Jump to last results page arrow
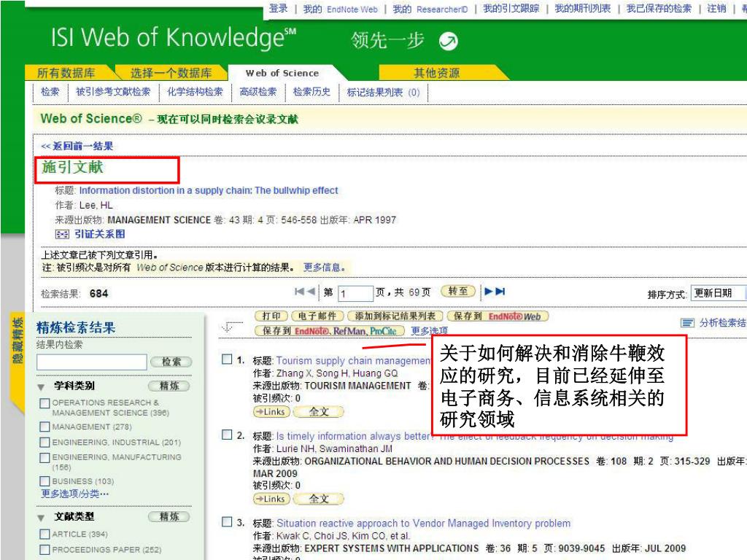 click(500, 291)
